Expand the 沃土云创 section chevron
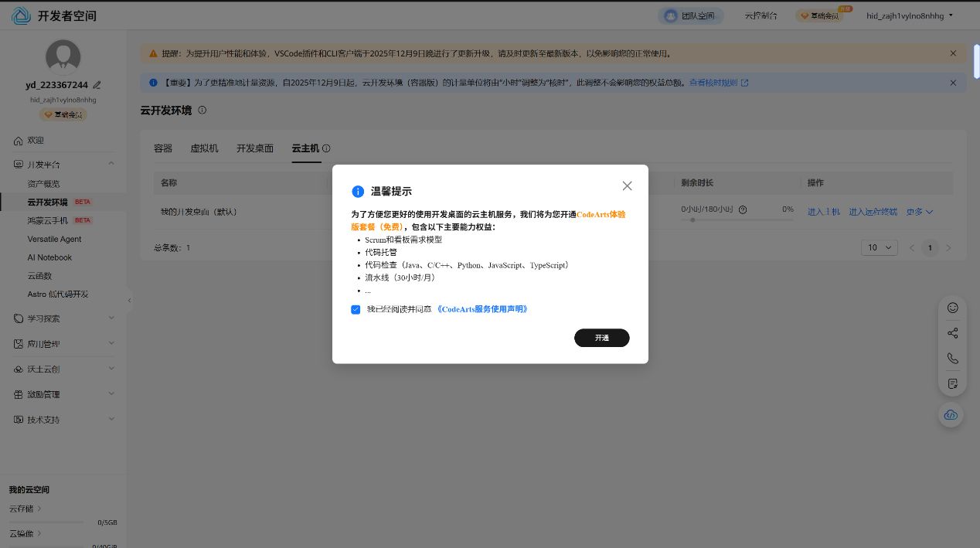The height and width of the screenshot is (548, 980). [111, 369]
